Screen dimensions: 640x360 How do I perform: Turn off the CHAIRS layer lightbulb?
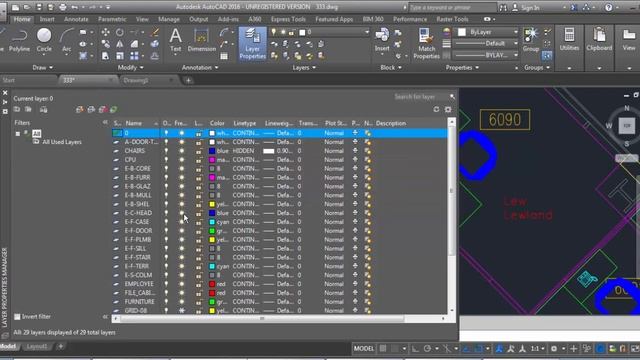166,151
